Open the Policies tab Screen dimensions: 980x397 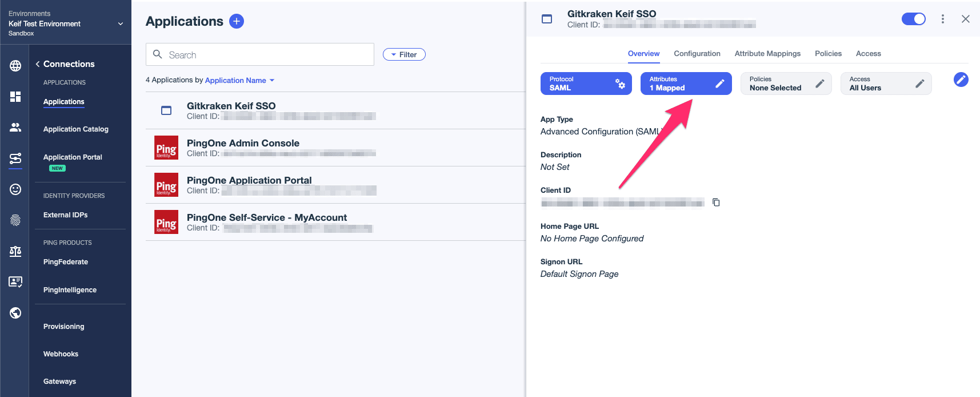(x=828, y=54)
